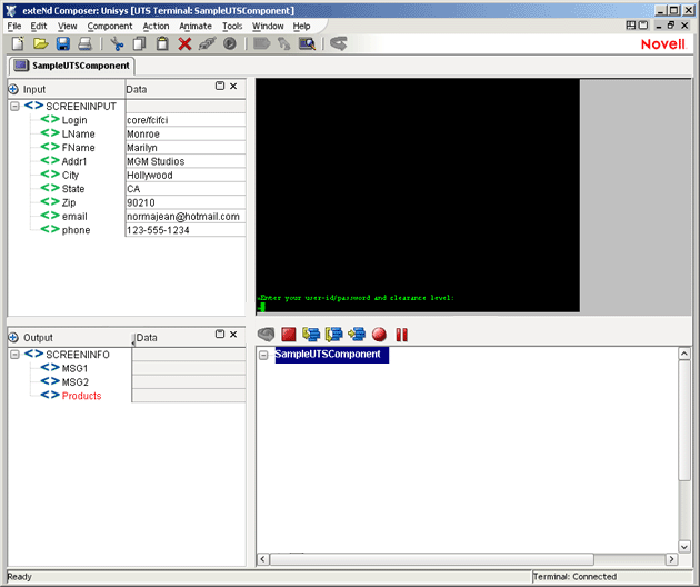This screenshot has width=700, height=587.
Task: Select the MSG1 output element
Action: (75, 368)
